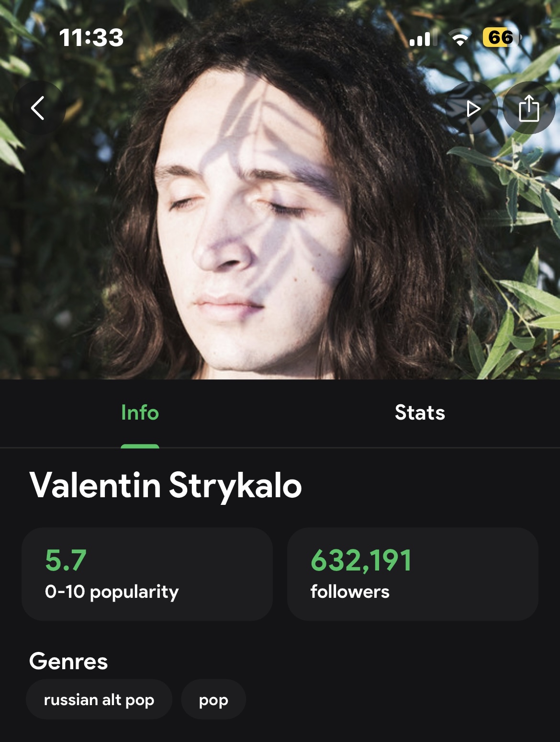Tap the "0-10 popularity" label
The width and height of the screenshot is (560, 742).
point(112,592)
